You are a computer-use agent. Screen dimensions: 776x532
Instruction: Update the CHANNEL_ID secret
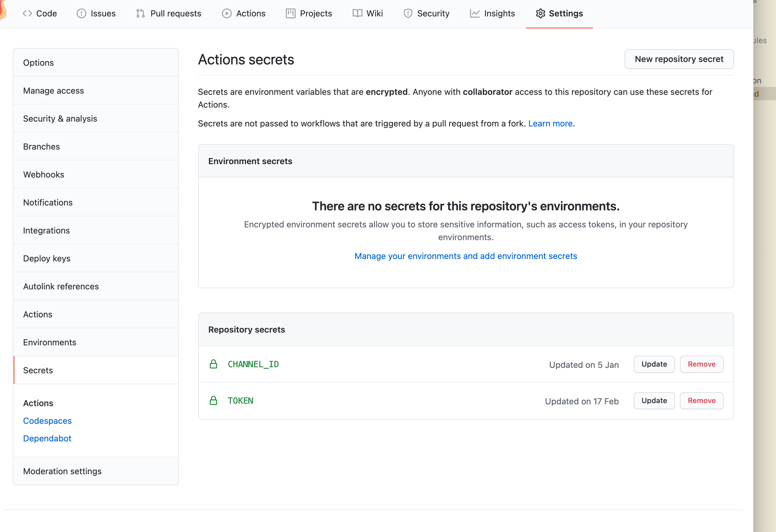654,364
